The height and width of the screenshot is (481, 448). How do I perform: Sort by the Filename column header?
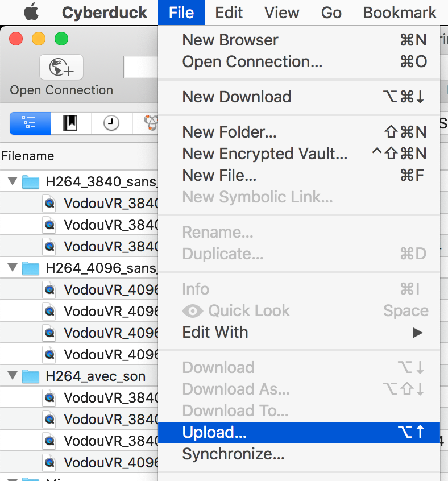click(x=28, y=156)
